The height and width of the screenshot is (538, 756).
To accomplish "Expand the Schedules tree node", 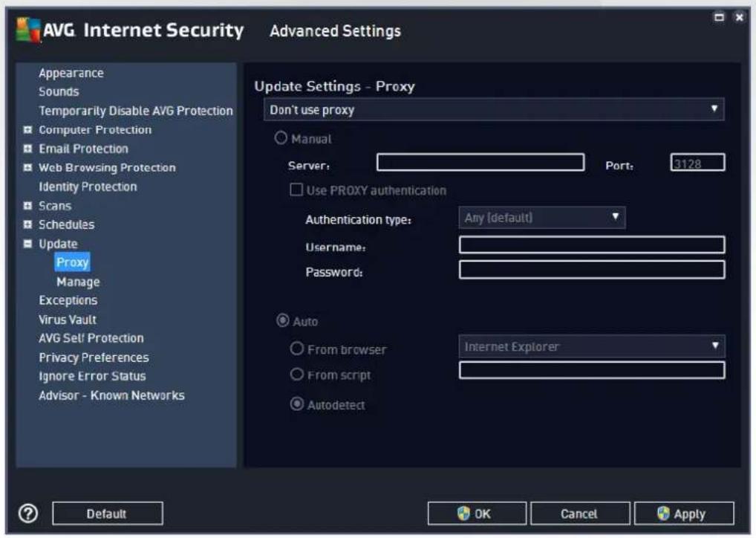I will [28, 224].
